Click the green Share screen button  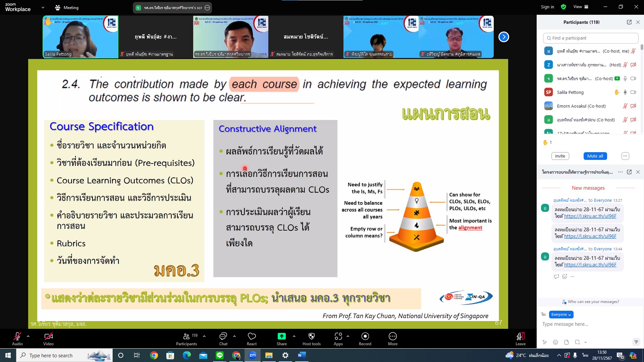click(x=282, y=336)
